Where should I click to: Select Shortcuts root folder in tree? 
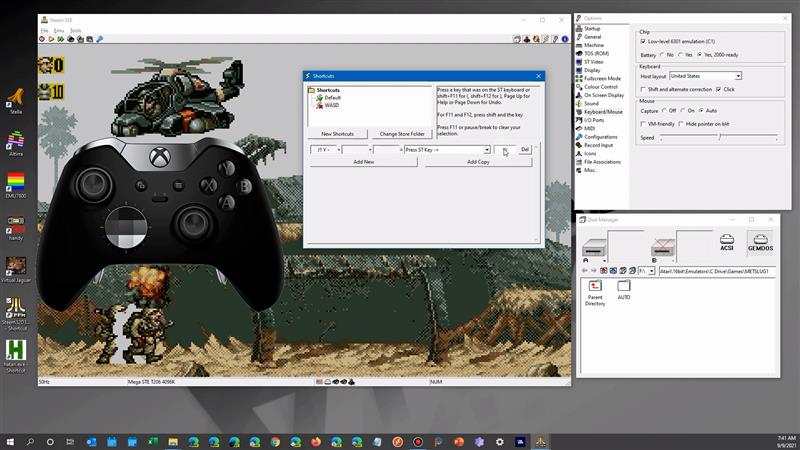(324, 90)
